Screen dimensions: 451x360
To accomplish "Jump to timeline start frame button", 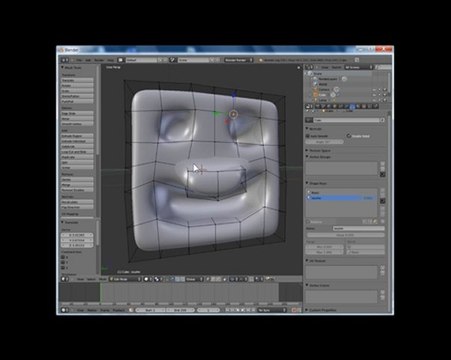I will click(x=227, y=310).
